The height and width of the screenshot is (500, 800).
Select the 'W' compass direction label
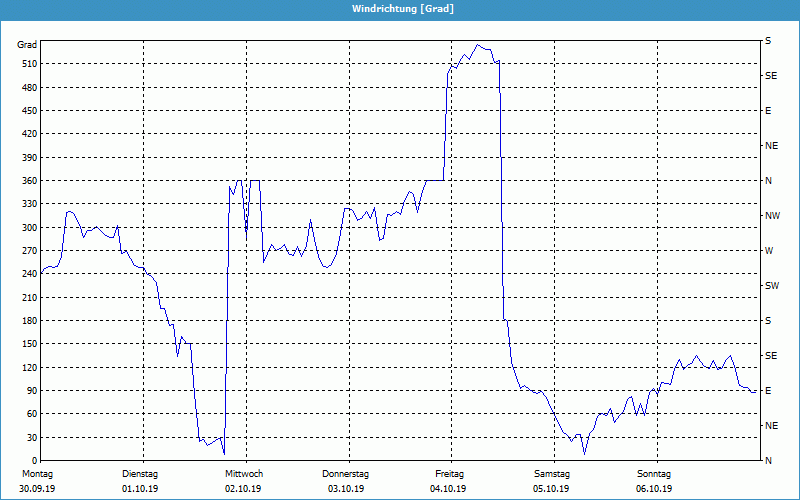coord(769,251)
